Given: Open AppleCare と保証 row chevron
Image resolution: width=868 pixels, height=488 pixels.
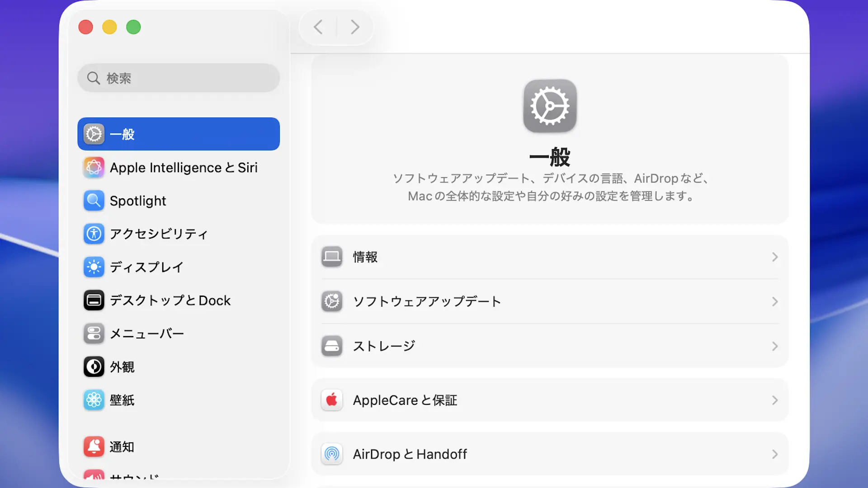Looking at the screenshot, I should [x=774, y=400].
